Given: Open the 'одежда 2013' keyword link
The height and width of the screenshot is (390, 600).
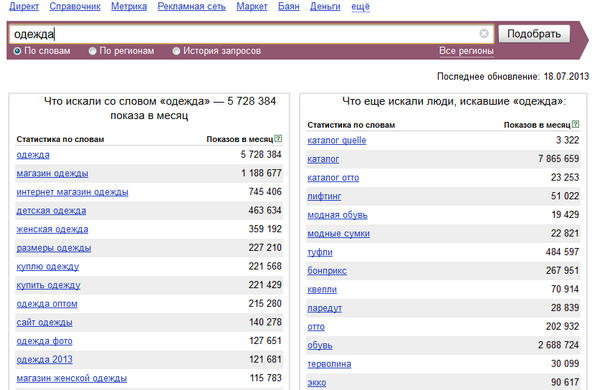Looking at the screenshot, I should (x=44, y=360).
